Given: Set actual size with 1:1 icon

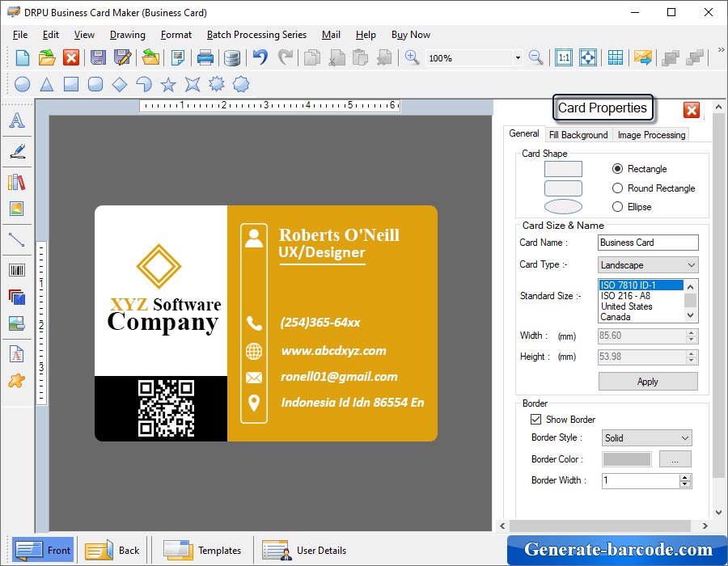Looking at the screenshot, I should [564, 58].
